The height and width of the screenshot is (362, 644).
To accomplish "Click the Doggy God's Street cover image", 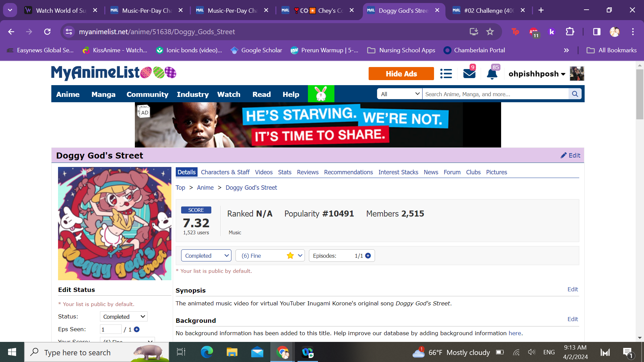I will click(115, 223).
